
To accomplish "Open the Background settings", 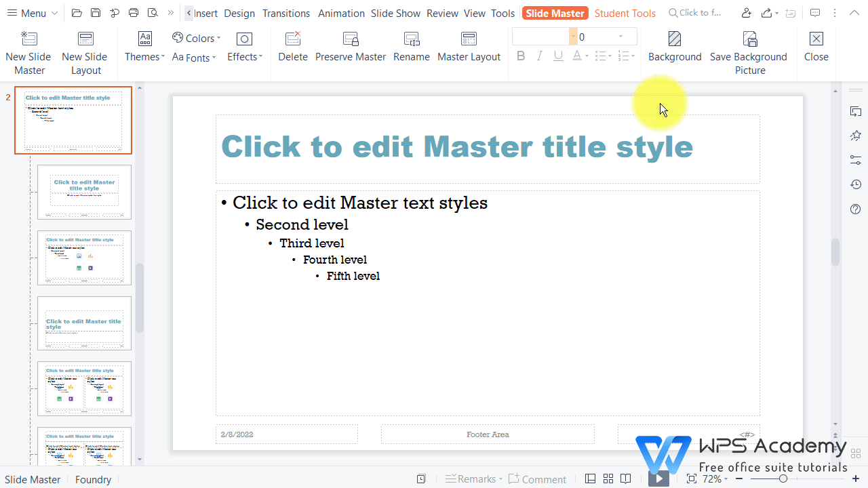I will [x=674, y=46].
